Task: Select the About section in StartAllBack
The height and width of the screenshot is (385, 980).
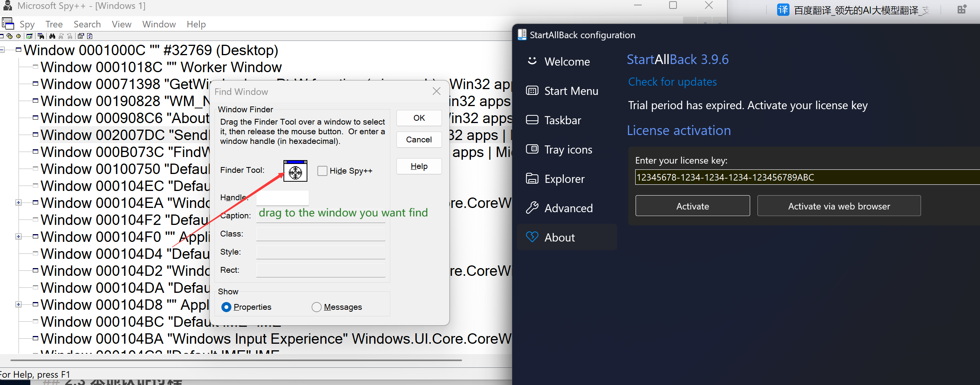Action: 566,237
